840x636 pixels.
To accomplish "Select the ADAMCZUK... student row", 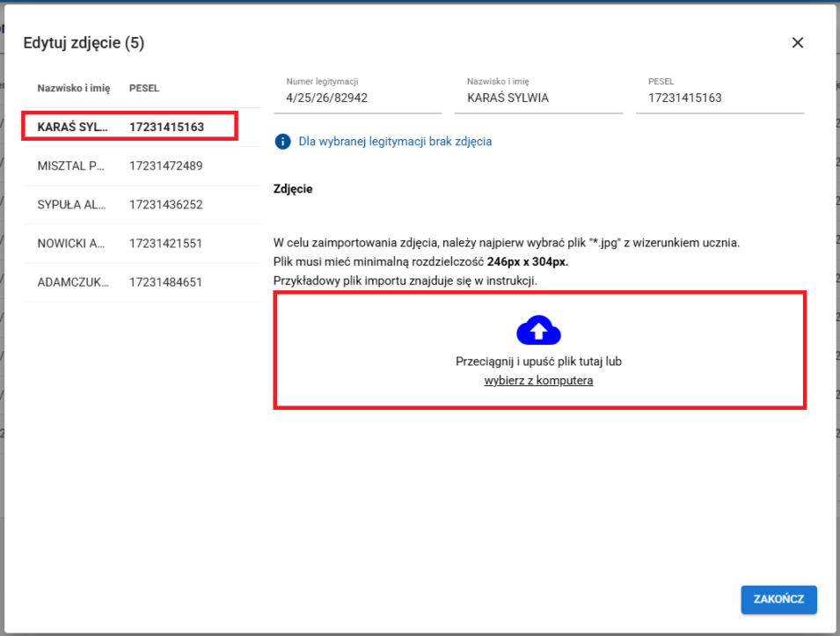I will [71, 282].
